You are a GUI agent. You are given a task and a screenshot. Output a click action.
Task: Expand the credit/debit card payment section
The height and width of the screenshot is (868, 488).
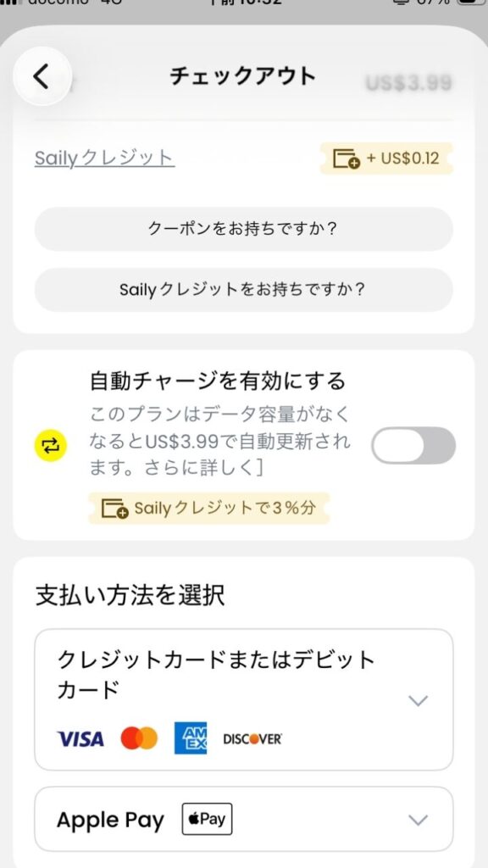coord(417,700)
